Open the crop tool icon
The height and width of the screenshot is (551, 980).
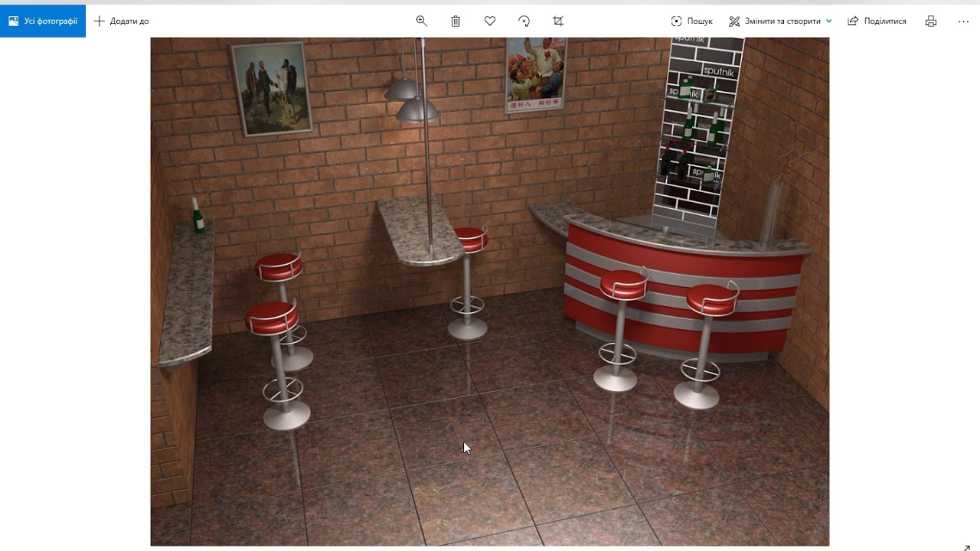click(x=558, y=21)
